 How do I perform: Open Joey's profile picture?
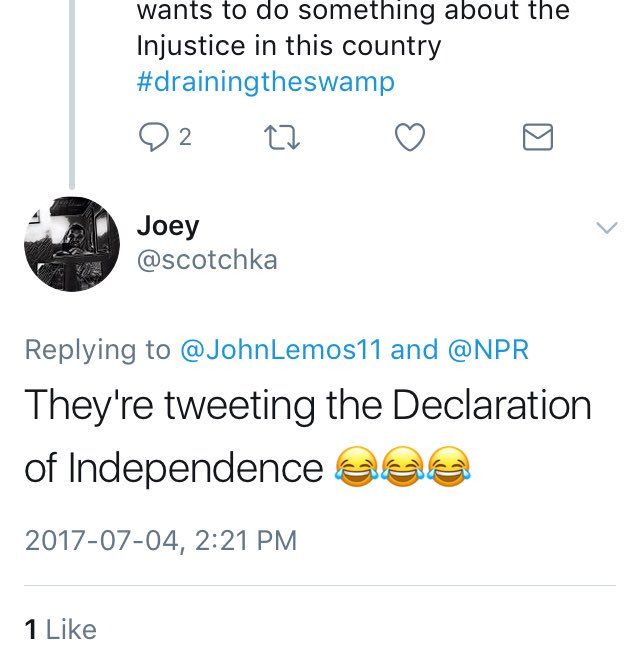point(71,244)
